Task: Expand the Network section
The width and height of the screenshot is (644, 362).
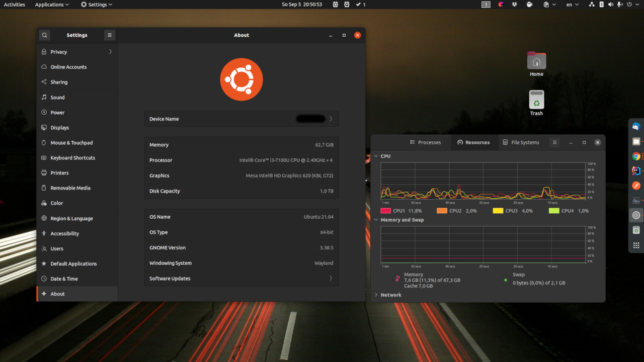Action: coord(376,295)
